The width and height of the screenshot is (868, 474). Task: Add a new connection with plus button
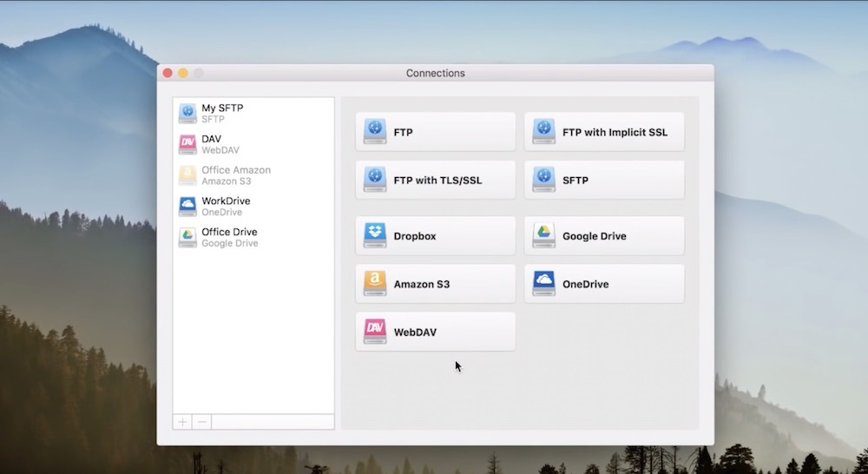tap(182, 422)
